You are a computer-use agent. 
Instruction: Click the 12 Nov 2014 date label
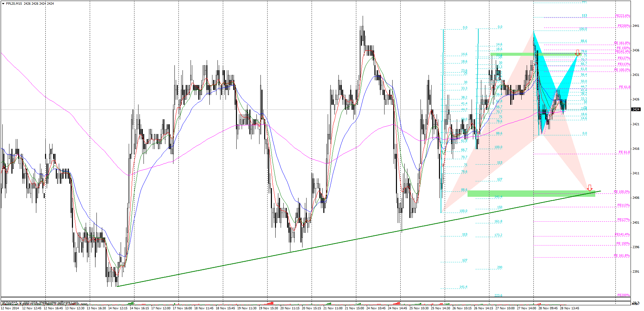tap(10, 308)
